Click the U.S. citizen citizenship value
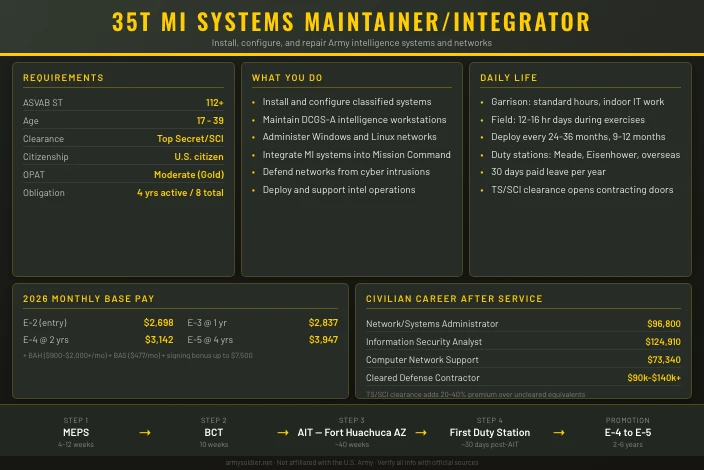The image size is (704, 470). 199,156
